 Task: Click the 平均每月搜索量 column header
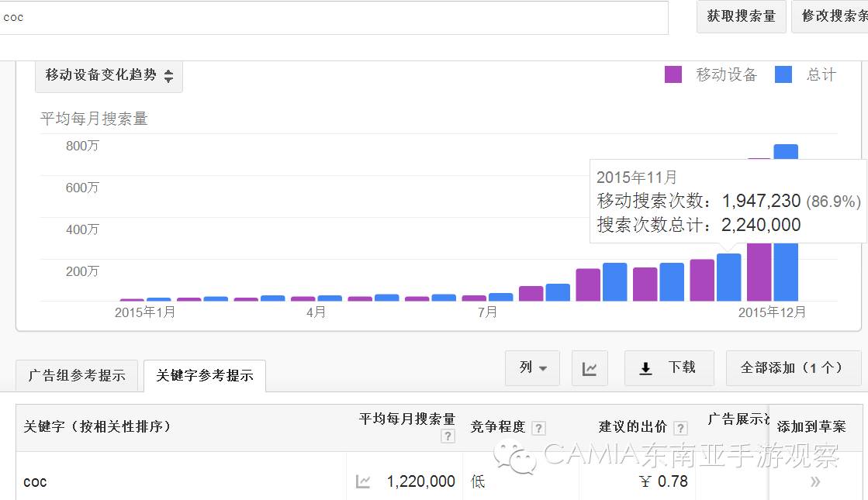[407, 419]
